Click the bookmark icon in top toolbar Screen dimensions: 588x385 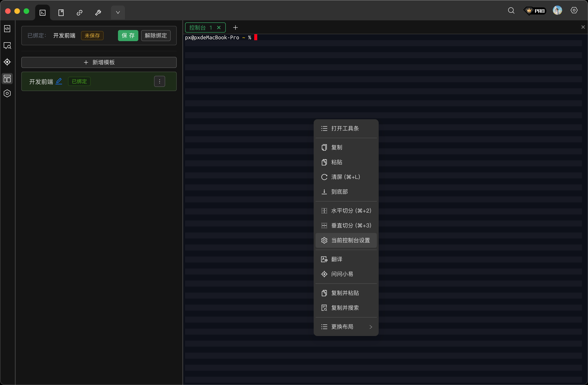pyautogui.click(x=61, y=12)
